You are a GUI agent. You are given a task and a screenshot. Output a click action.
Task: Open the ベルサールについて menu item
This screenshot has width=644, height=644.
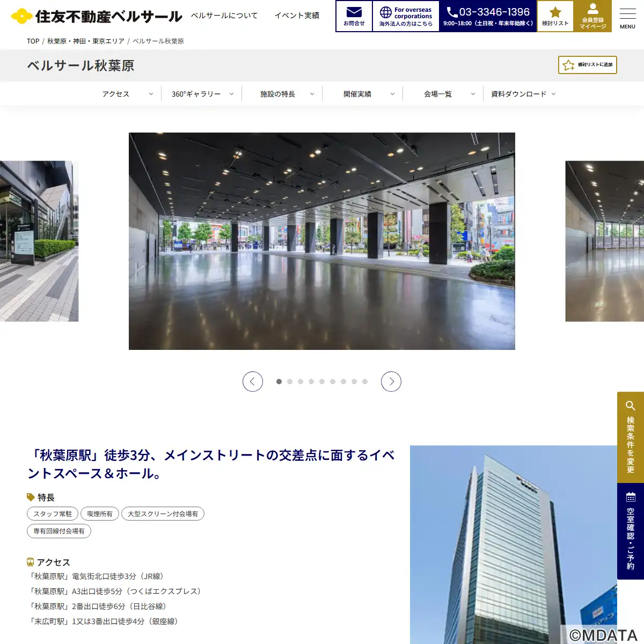pos(224,16)
